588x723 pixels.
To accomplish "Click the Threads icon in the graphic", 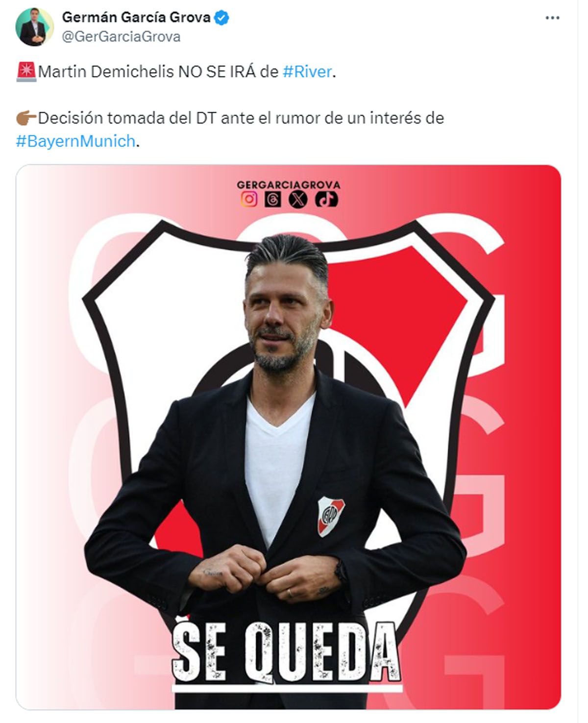I will pos(273,199).
